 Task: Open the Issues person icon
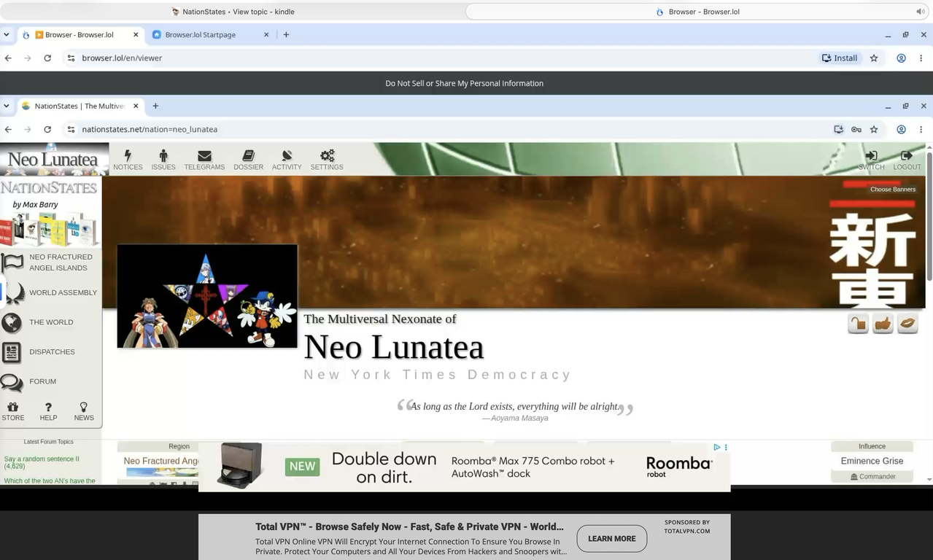click(x=163, y=155)
